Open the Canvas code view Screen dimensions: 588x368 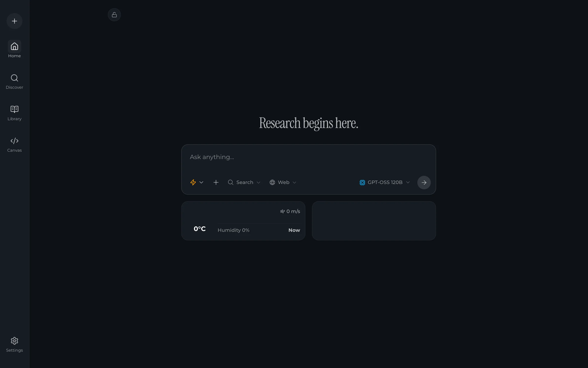pos(14,145)
